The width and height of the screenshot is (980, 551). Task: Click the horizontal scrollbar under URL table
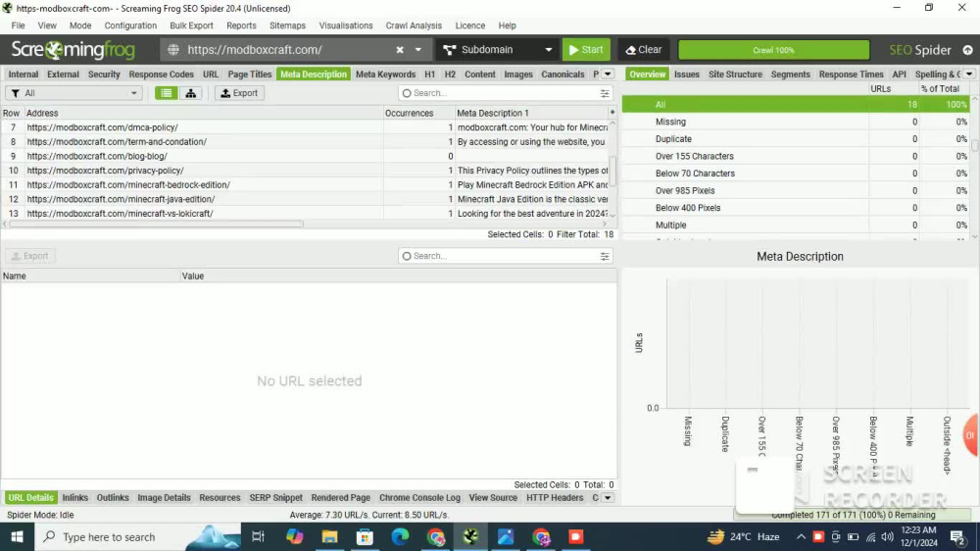coord(156,224)
